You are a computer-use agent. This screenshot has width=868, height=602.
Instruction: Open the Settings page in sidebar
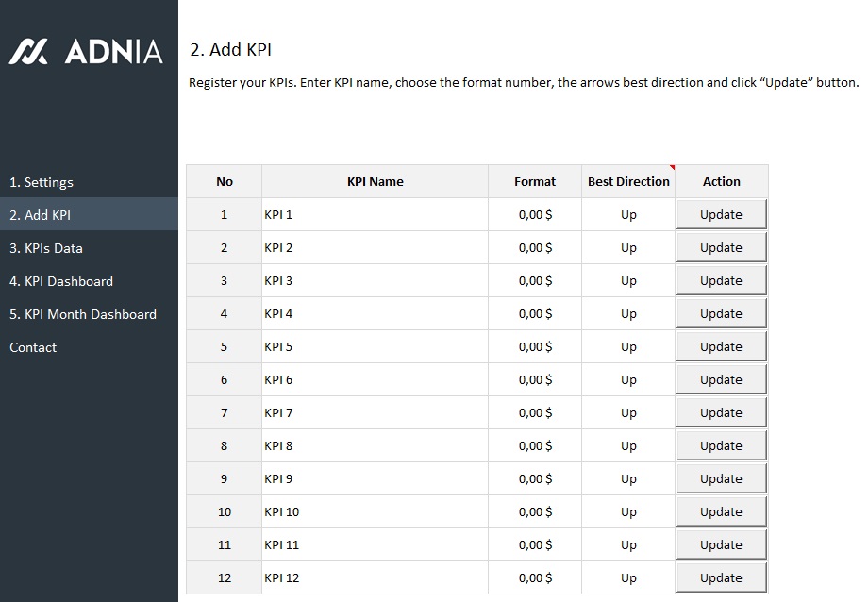click(42, 182)
